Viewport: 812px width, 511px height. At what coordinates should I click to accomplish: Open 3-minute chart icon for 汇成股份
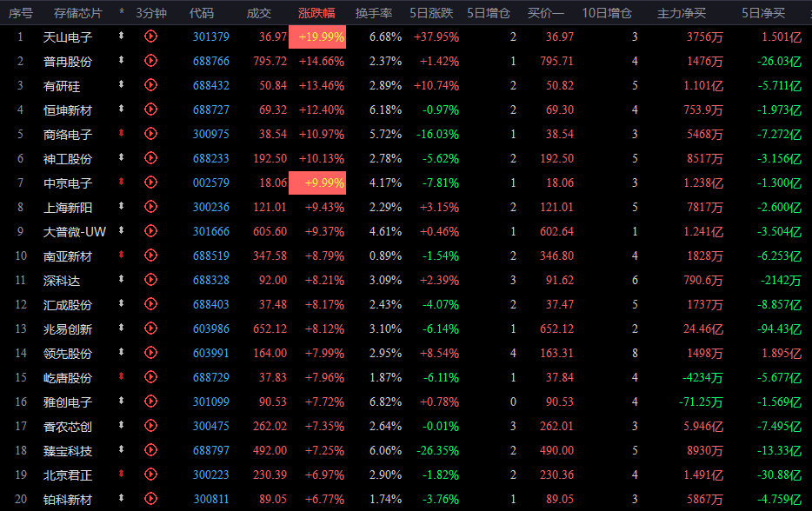click(150, 304)
